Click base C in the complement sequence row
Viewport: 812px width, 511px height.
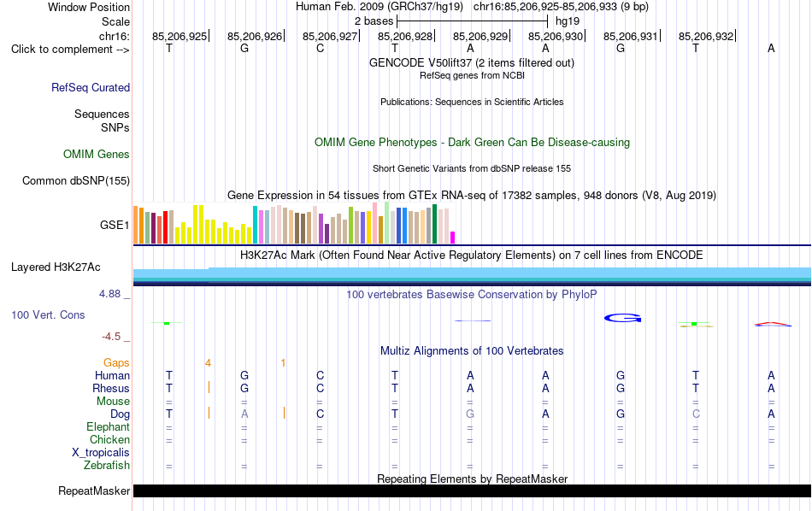[x=320, y=48]
